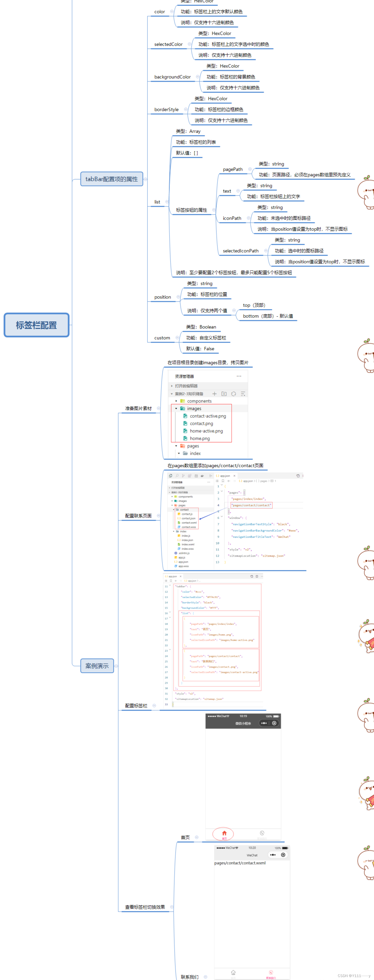Click the home.png file icon in the images folder
The width and height of the screenshot is (374, 980).
click(185, 438)
